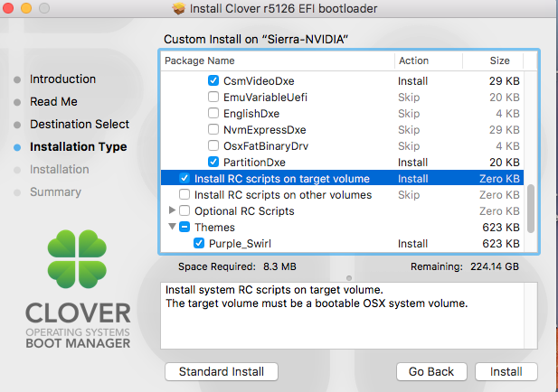Image resolution: width=558 pixels, height=392 pixels.
Task: Click the installer package icon in title bar
Action: click(179, 8)
